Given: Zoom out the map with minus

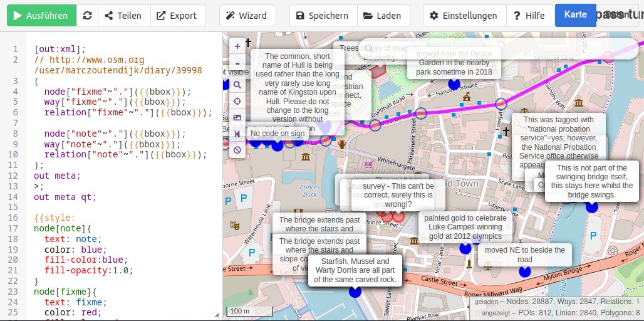Looking at the screenshot, I should coord(237,63).
